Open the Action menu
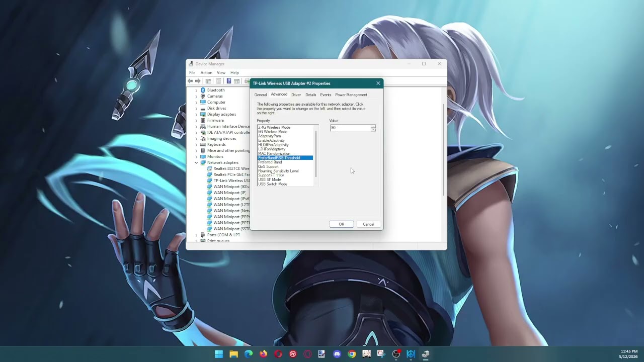644x362 pixels. tap(206, 72)
